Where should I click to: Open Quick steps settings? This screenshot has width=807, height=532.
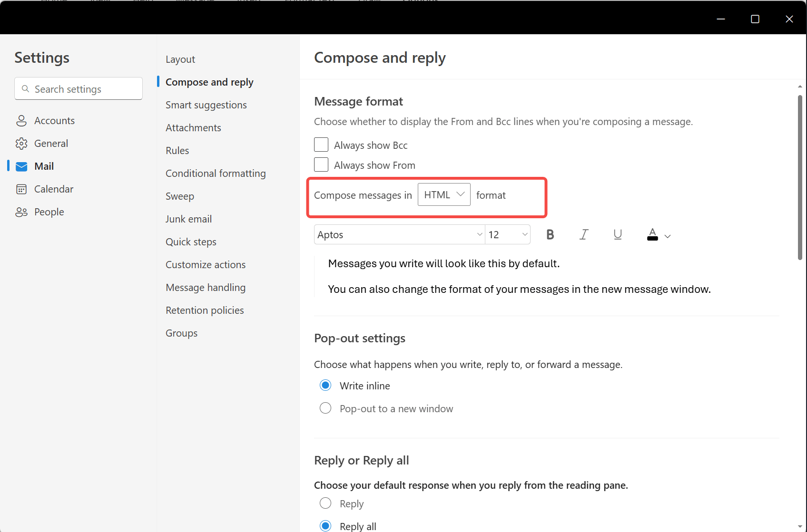point(191,242)
